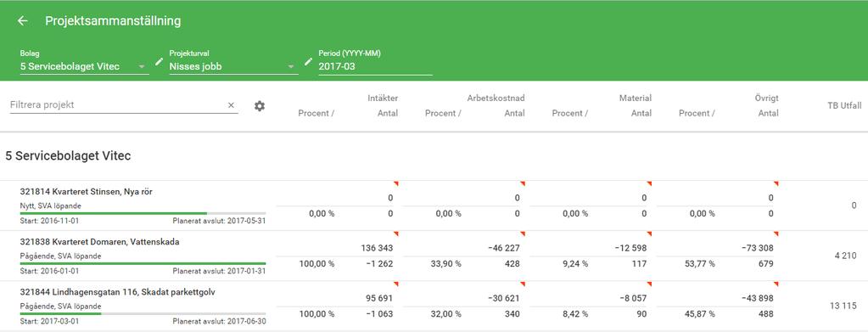Viewport: 868px width, 332px height.
Task: Click red corner marker on Arbetskostnad of 321844
Action: (x=523, y=284)
